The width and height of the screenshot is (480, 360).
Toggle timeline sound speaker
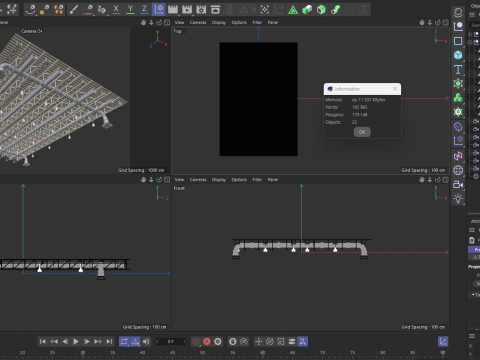[x=146, y=341]
